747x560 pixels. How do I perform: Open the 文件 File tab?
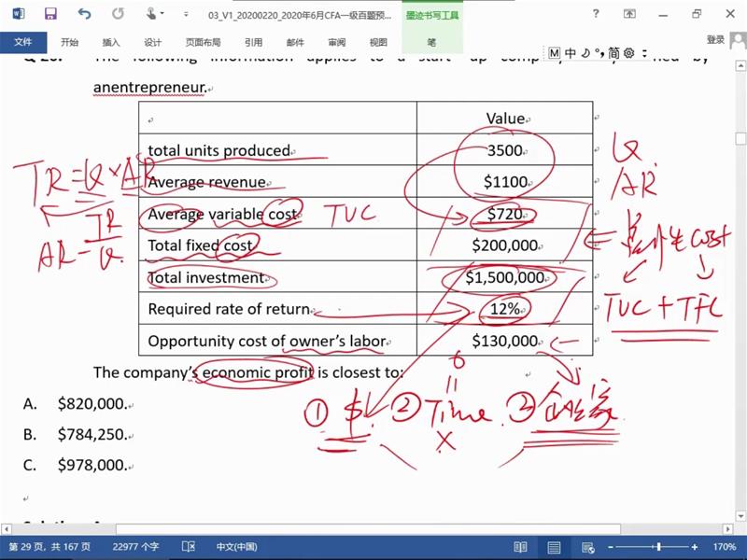pos(23,42)
